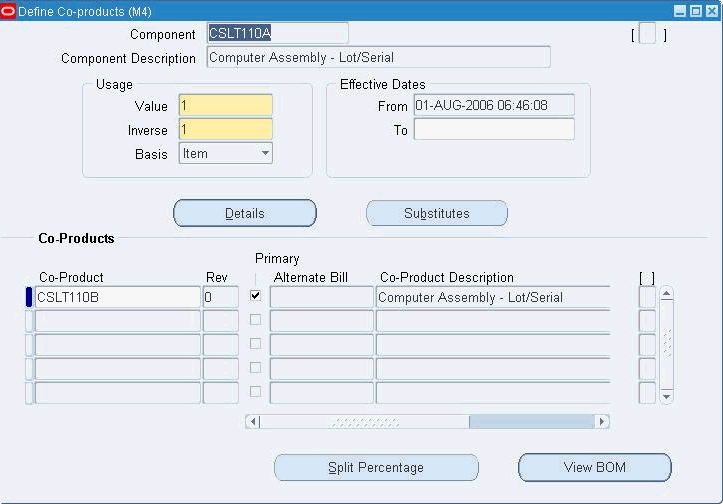This screenshot has width=723, height=504.
Task: Click the horizontal scrollbar right arrow
Action: (602, 421)
